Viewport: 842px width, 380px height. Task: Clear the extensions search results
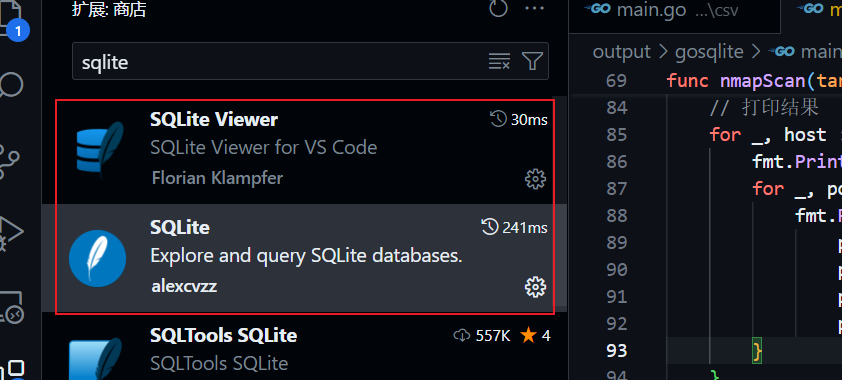499,62
